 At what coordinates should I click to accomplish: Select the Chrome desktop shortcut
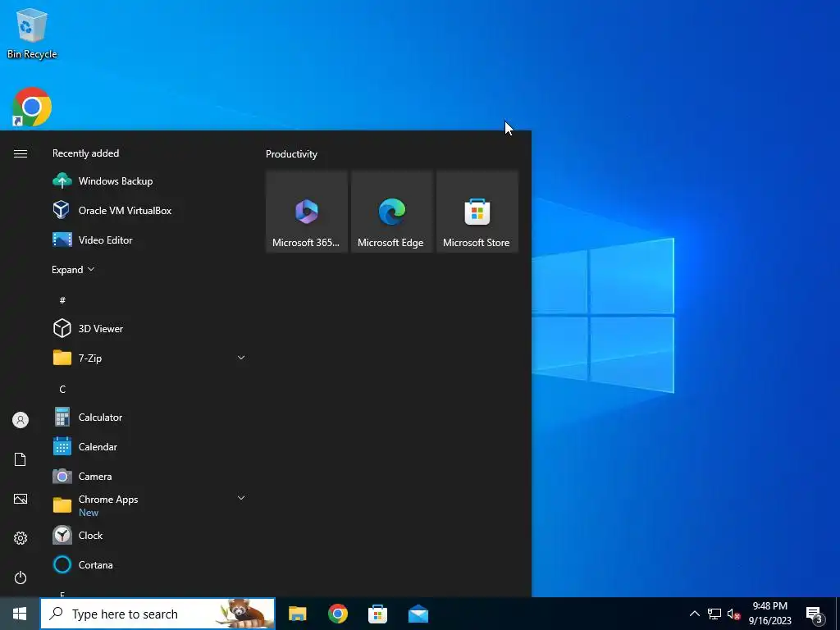(32, 107)
